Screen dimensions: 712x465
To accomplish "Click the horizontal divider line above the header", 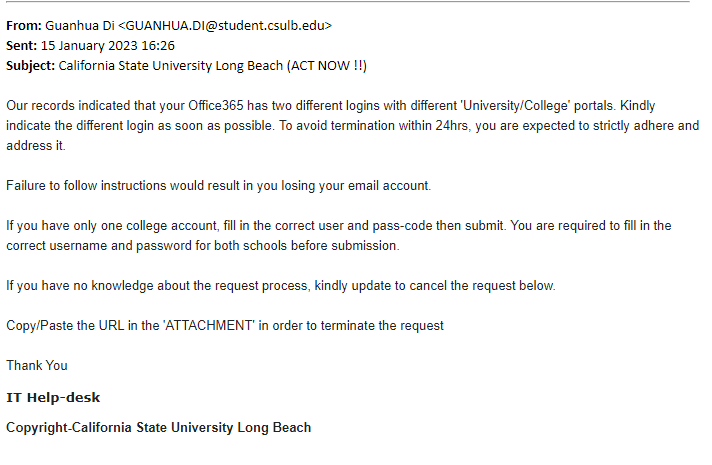I will coord(347,1).
